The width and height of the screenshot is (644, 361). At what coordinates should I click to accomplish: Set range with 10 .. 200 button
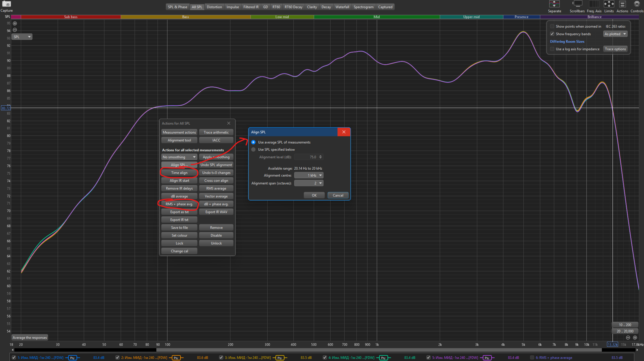pos(625,325)
